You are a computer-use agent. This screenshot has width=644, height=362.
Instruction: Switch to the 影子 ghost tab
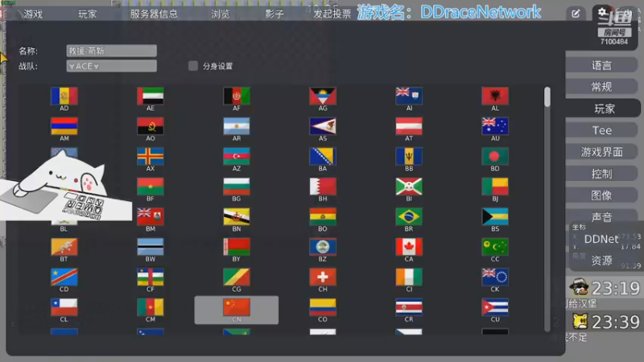275,14
